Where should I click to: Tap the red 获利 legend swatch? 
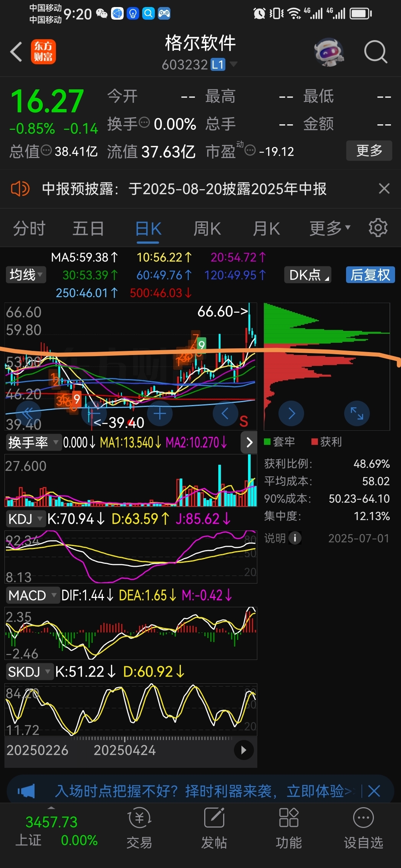pos(314,441)
